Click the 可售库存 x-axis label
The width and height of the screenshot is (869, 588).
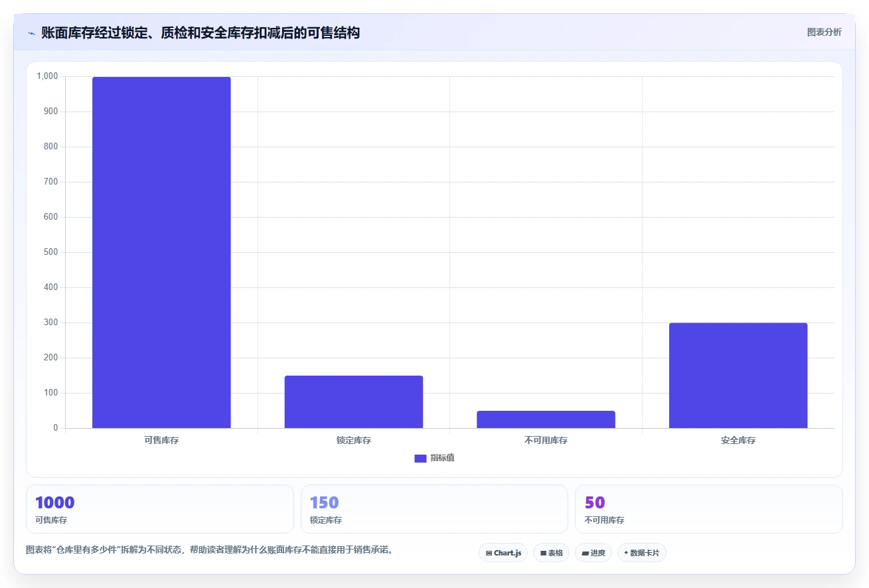[161, 440]
